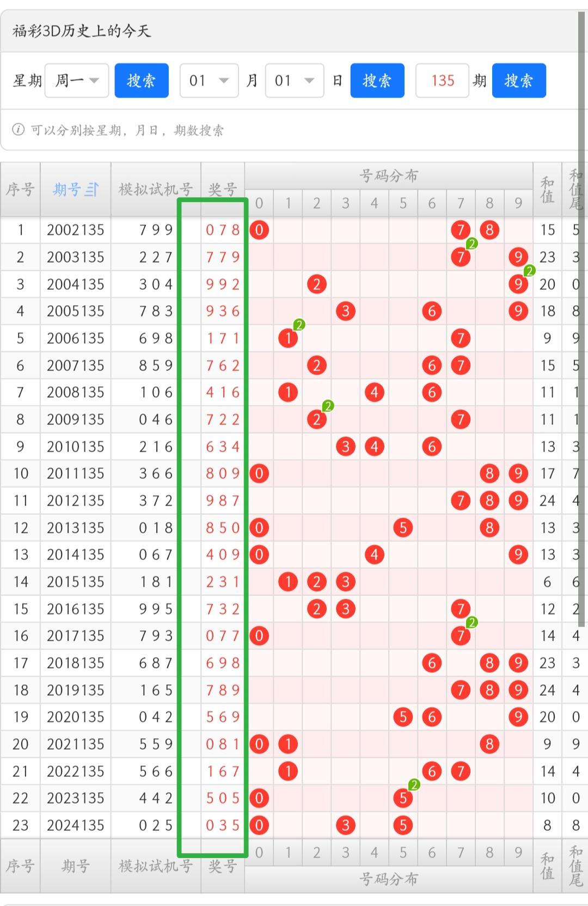Expand the month dropdown showing 01
The width and height of the screenshot is (588, 906).
click(x=209, y=81)
